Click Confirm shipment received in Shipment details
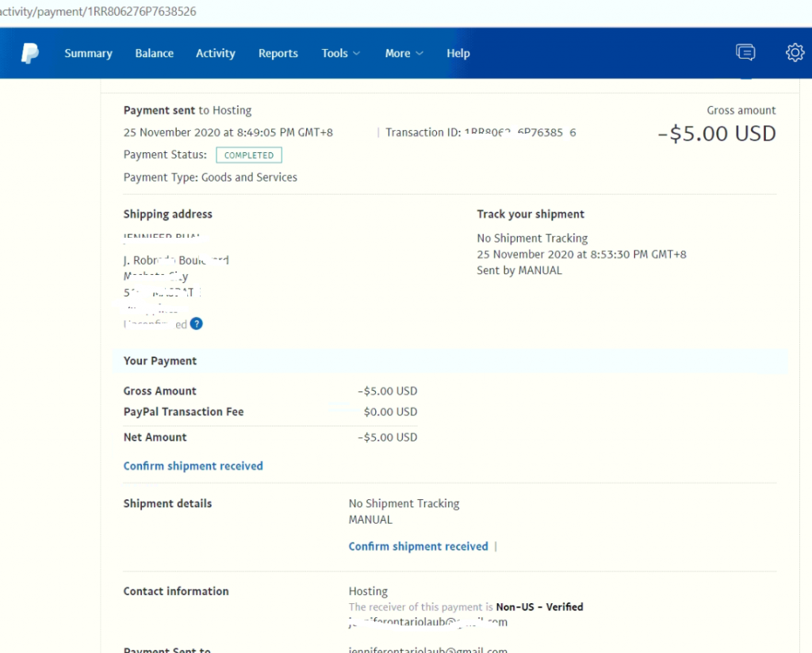 419,546
